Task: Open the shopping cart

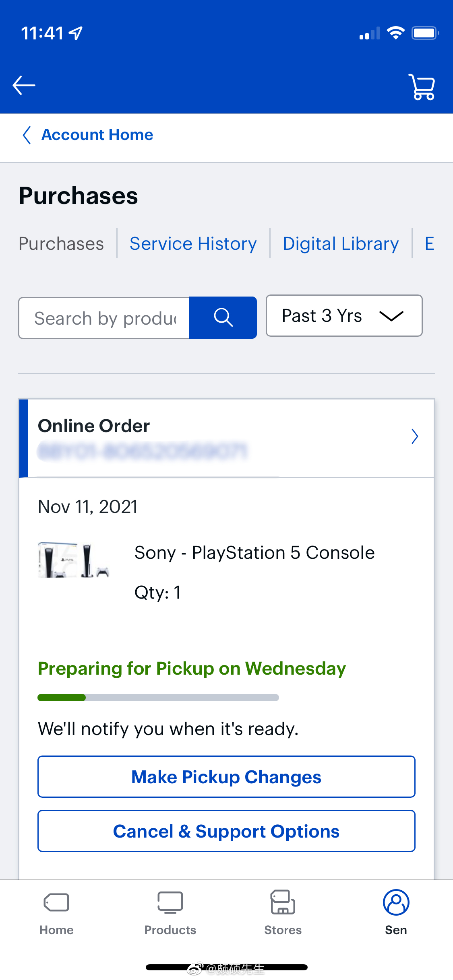Action: [422, 86]
